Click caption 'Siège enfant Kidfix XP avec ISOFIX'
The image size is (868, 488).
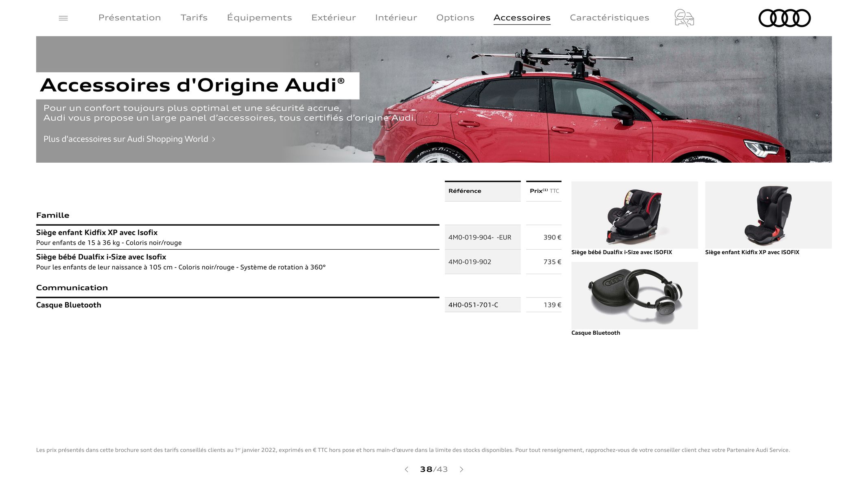[x=752, y=252]
